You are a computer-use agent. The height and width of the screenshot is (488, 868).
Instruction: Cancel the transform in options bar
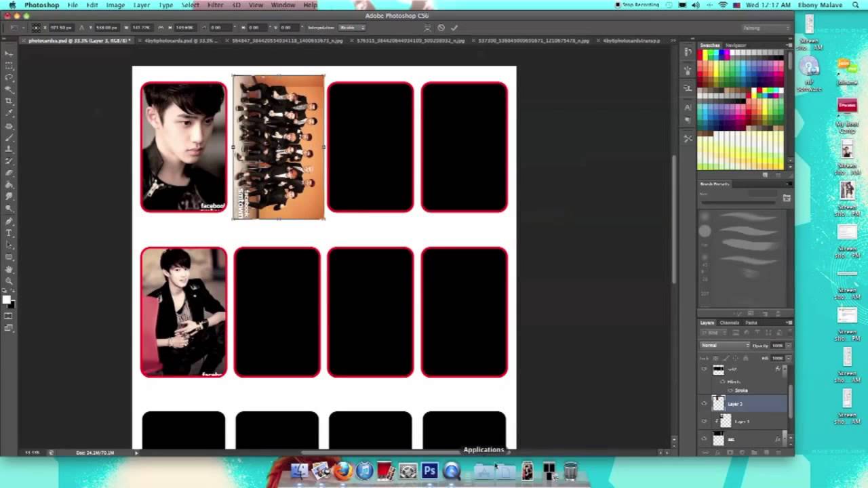click(441, 28)
